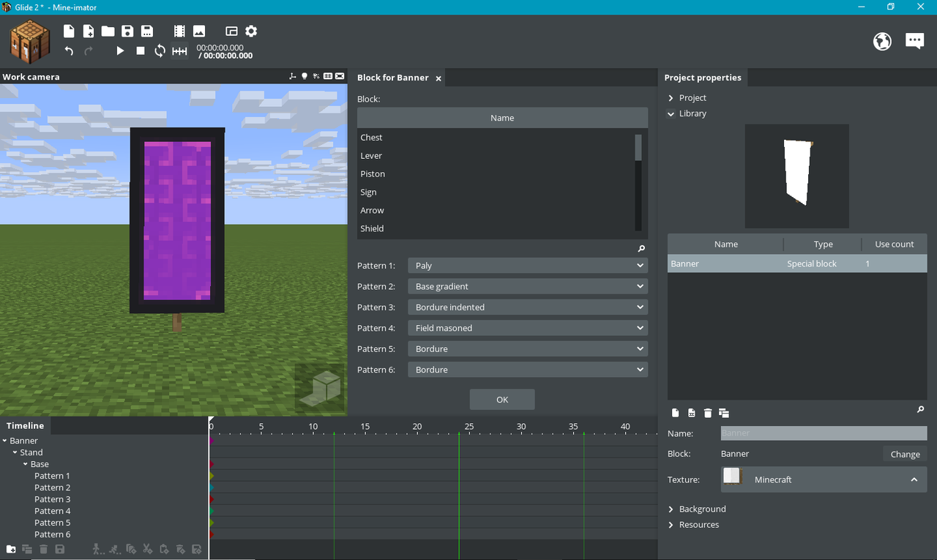Toggle aspect ratio overlay in Work camera

tap(340, 76)
